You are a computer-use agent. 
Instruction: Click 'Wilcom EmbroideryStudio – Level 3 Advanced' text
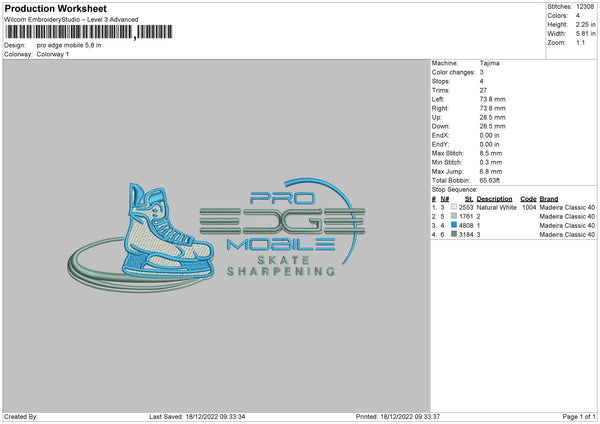coord(71,20)
